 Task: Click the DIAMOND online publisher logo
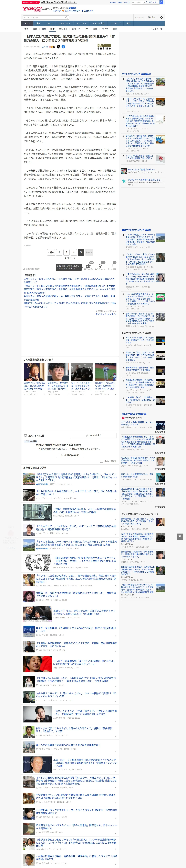104,47
